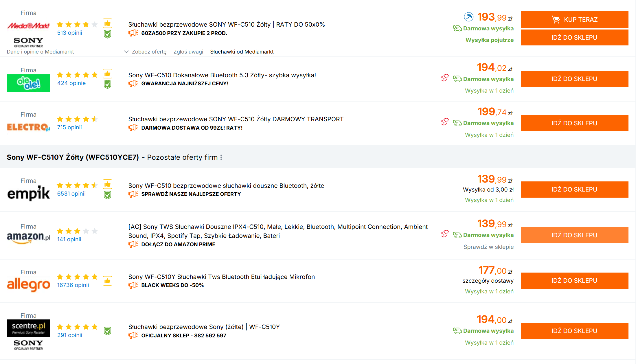The image size is (636, 364).
Task: Click the green shield badge for the ole ole! shop
Action: coord(107,84)
